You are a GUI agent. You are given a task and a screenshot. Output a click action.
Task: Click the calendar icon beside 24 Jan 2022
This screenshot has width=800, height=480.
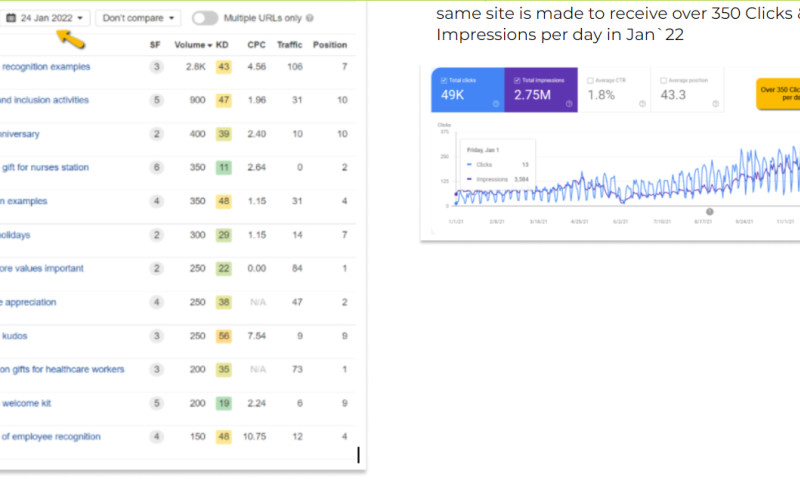point(11,18)
